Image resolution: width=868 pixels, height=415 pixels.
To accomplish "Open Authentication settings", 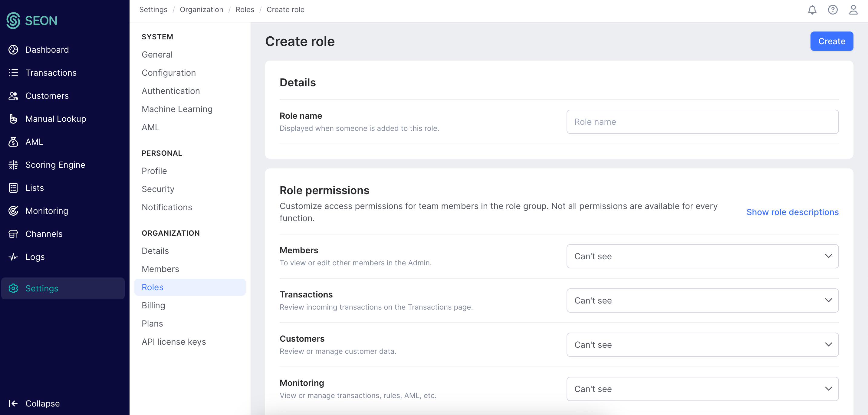I will (x=171, y=91).
